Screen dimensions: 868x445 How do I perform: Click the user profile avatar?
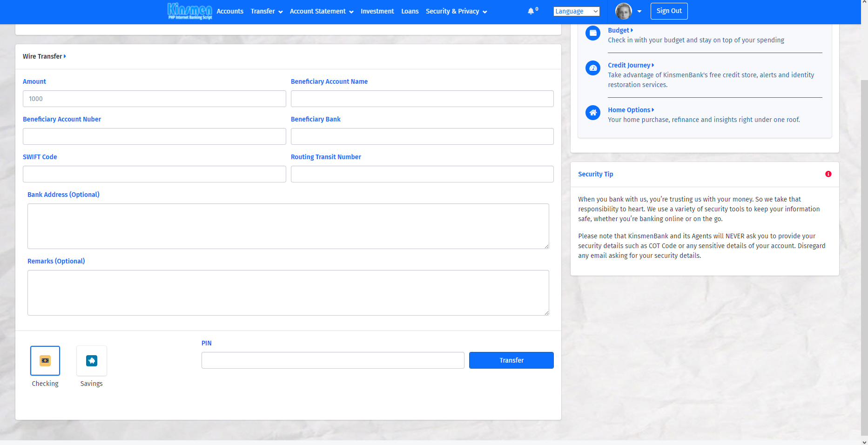point(623,11)
